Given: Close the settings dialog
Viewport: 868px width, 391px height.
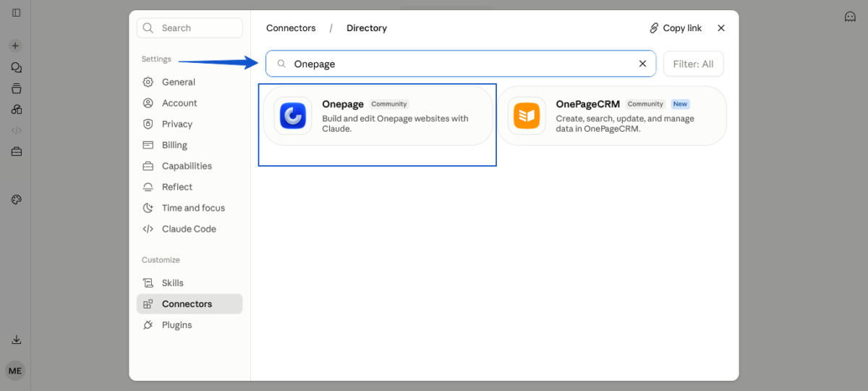Looking at the screenshot, I should pos(721,28).
